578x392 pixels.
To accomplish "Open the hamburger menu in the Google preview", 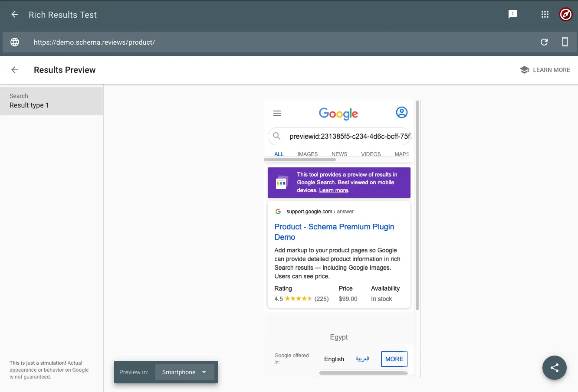I will [x=277, y=113].
